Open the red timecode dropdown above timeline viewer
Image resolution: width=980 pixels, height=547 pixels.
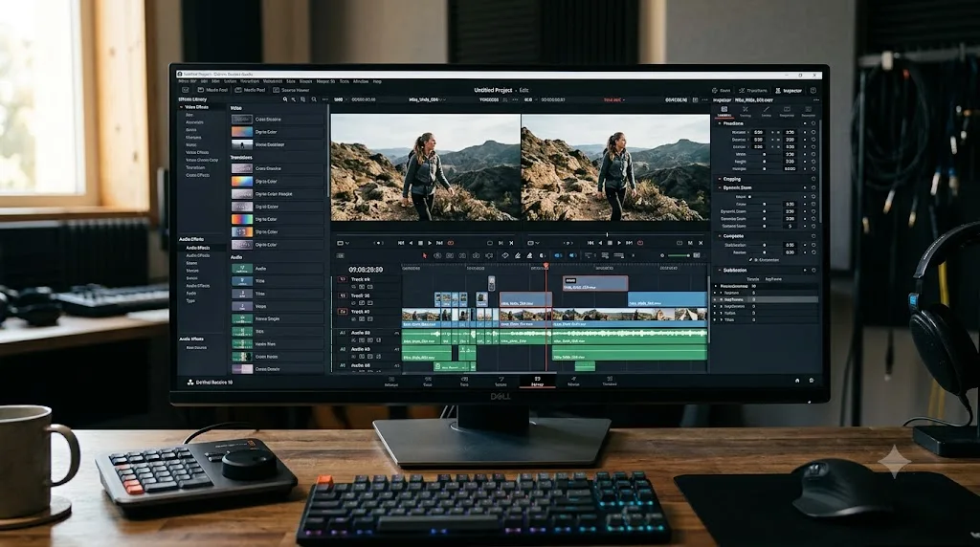[x=614, y=99]
